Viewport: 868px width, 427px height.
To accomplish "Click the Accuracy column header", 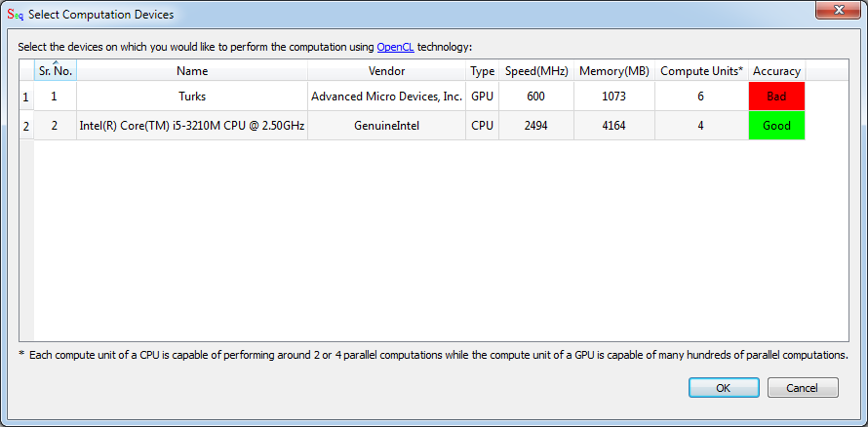I will 776,71.
